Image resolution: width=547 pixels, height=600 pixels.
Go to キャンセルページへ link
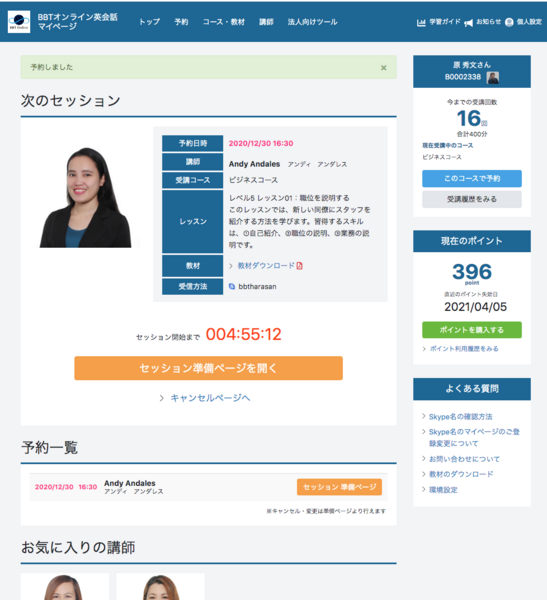click(210, 398)
